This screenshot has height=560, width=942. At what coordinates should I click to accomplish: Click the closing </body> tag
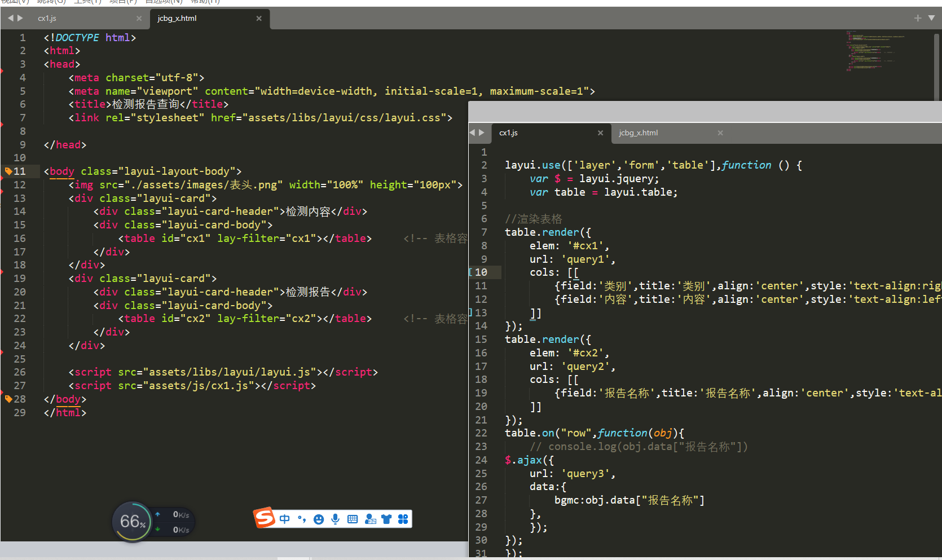coord(65,399)
